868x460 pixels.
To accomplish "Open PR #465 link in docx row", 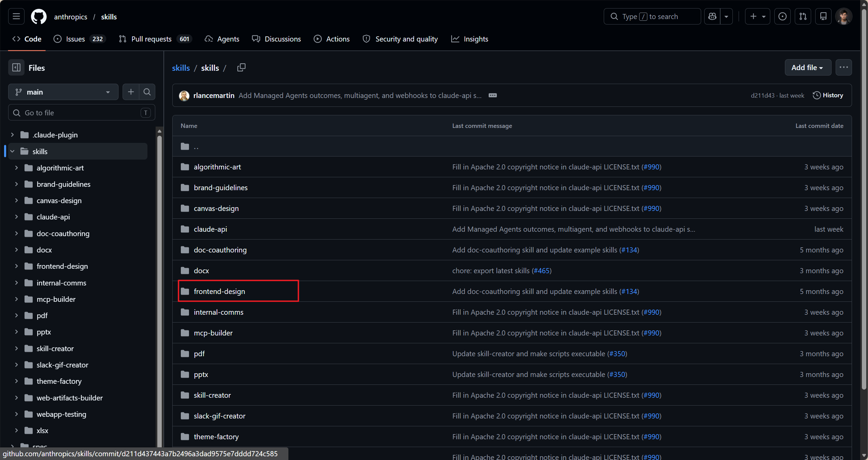I will 542,270.
